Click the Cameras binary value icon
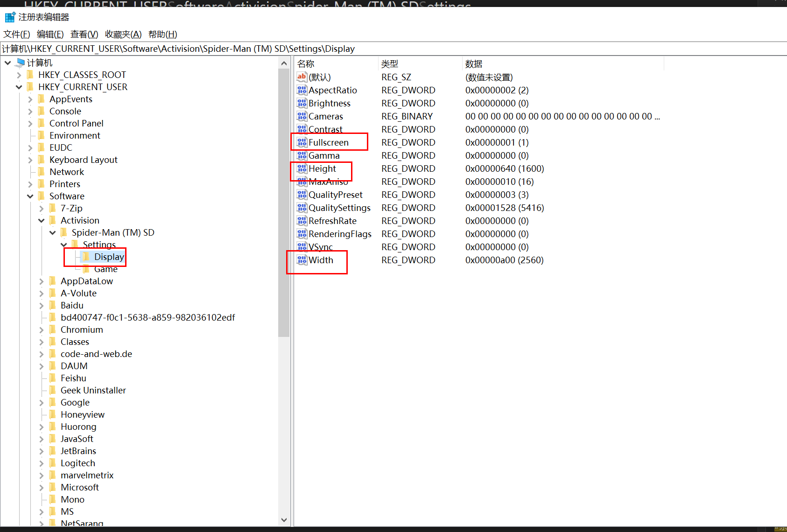Viewport: 787px width, 532px height. tap(302, 116)
